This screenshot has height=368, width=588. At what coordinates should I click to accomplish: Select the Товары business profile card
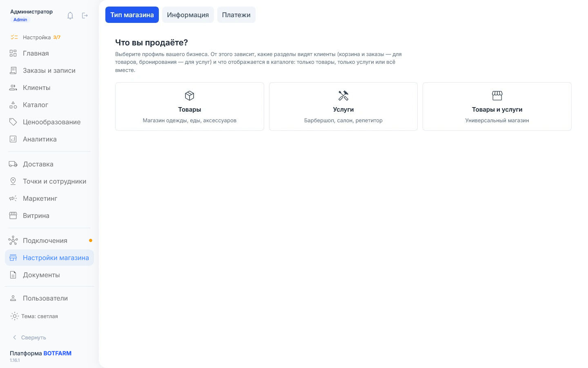tap(189, 107)
